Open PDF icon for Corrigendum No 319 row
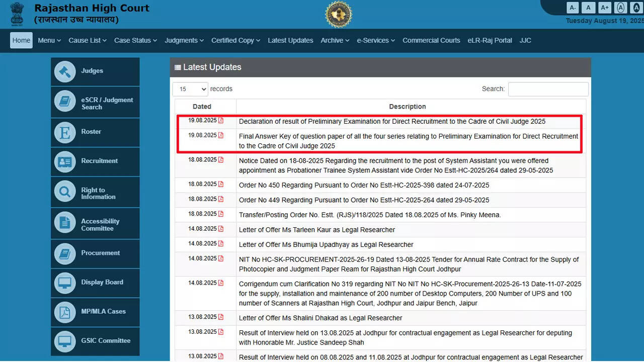The width and height of the screenshot is (644, 362). (221, 283)
